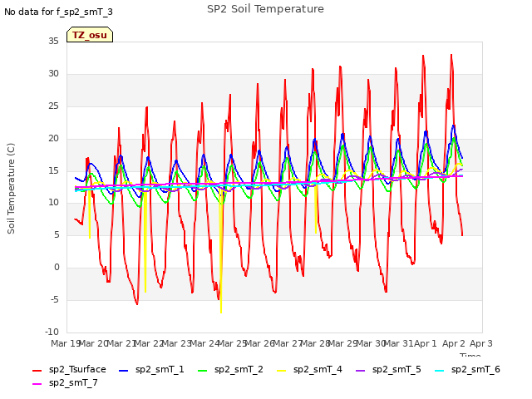Toggle sp2_smT_5 legend entry

point(388,369)
